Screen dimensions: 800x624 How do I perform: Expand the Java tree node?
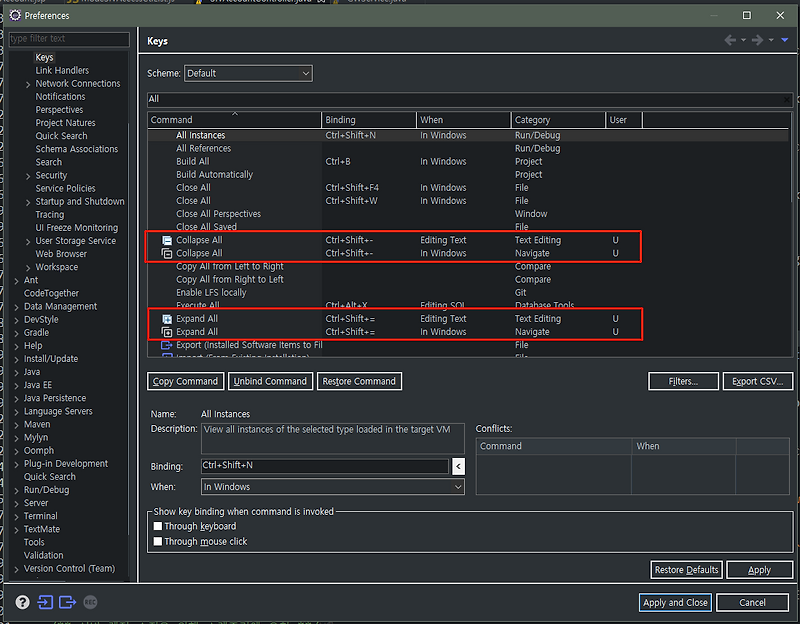point(16,372)
